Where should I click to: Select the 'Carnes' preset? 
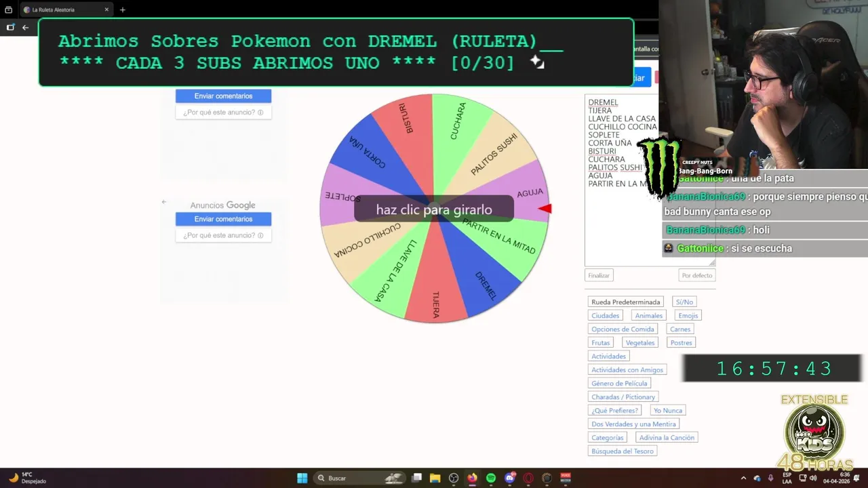[680, 329]
